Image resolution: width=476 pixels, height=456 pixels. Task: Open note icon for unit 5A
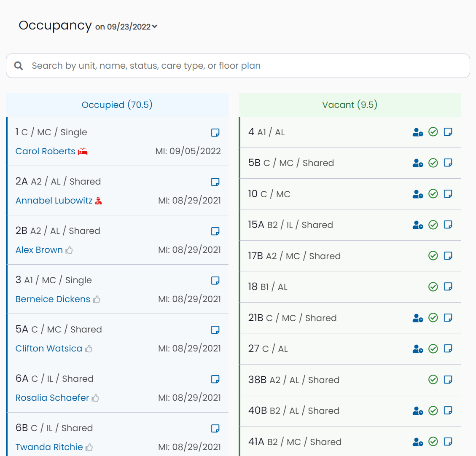tap(215, 330)
